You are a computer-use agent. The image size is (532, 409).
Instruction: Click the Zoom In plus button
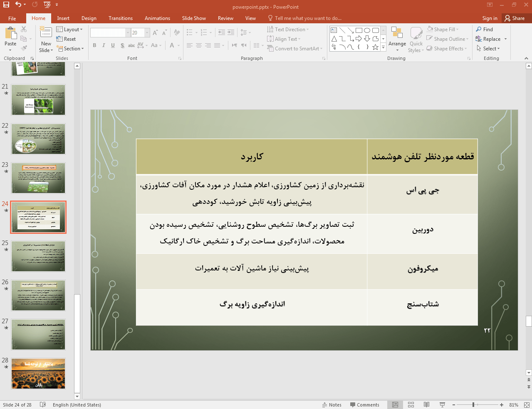[x=502, y=405]
